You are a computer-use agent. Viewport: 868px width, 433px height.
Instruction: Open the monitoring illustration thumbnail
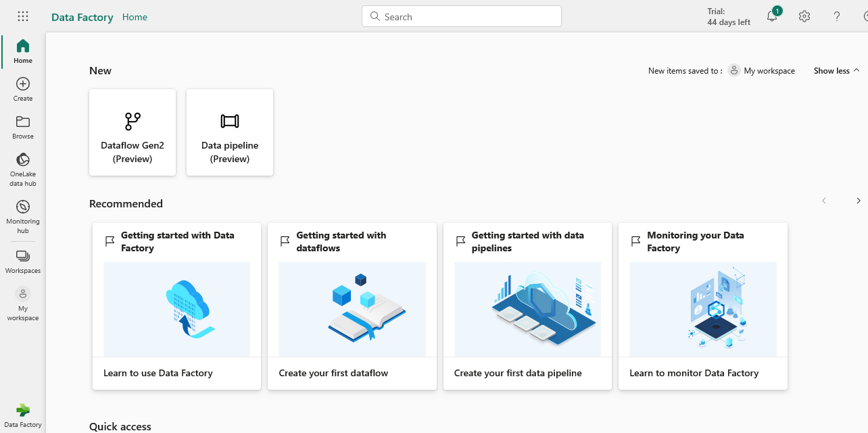click(x=703, y=309)
